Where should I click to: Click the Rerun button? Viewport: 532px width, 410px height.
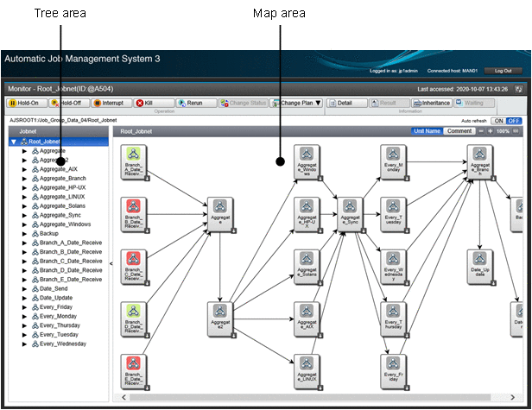191,103
